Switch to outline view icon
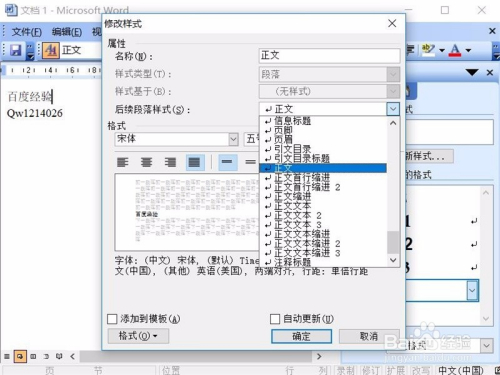Viewport: 500px width, 375px height. [x=46, y=356]
